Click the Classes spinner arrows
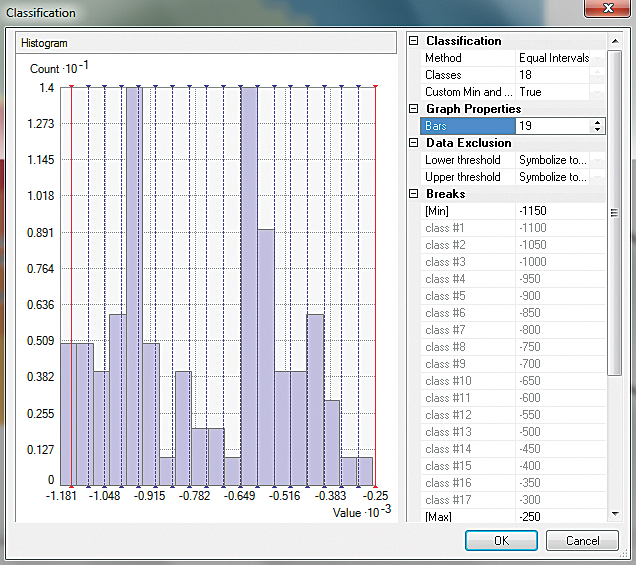This screenshot has height=565, width=636. click(x=597, y=75)
